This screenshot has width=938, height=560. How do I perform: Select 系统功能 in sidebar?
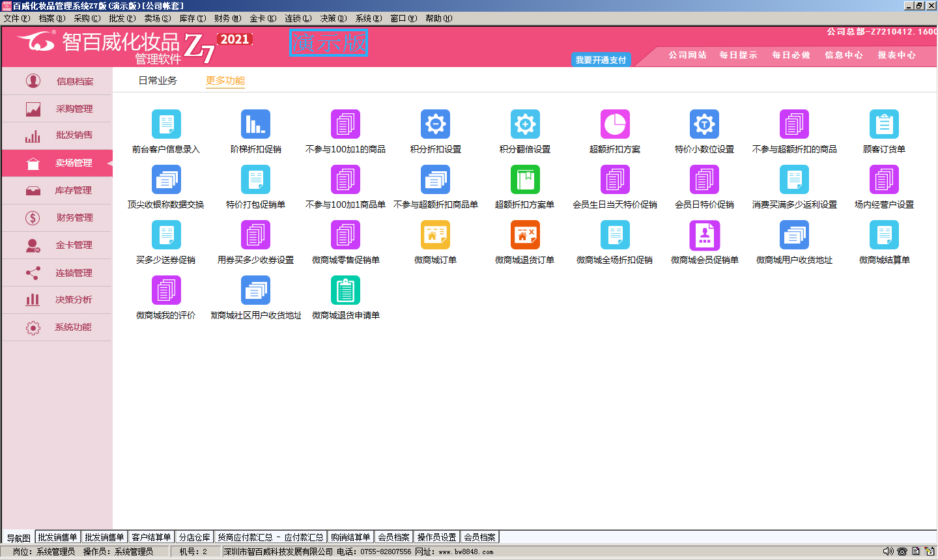tap(57, 327)
